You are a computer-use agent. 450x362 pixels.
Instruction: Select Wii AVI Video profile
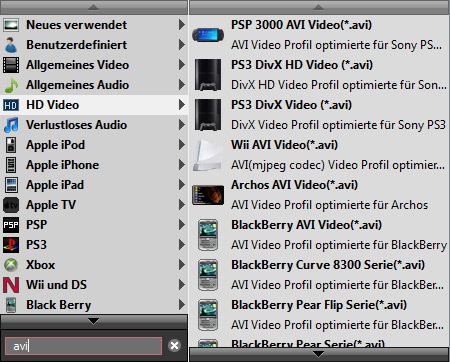(x=319, y=155)
